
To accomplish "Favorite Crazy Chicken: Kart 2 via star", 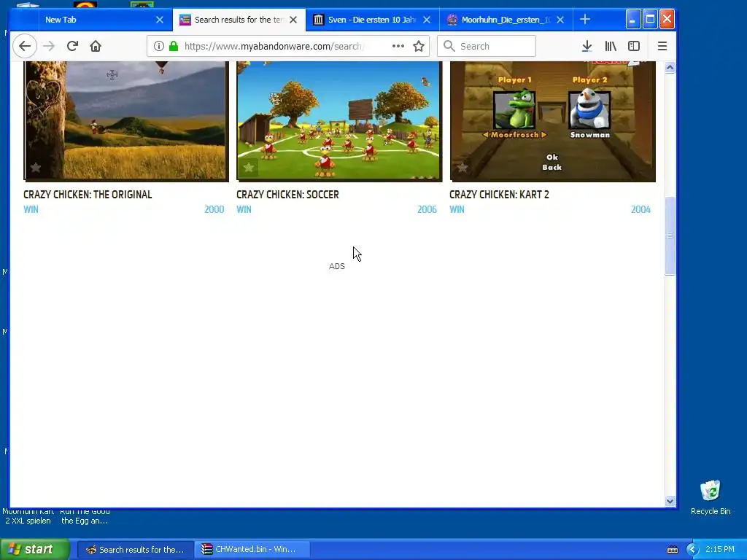I will point(462,168).
